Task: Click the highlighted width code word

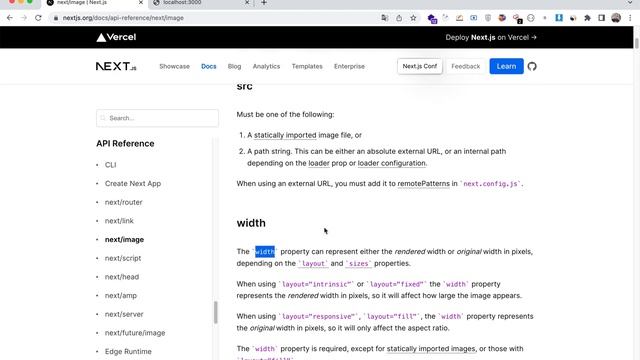Action: point(265,252)
